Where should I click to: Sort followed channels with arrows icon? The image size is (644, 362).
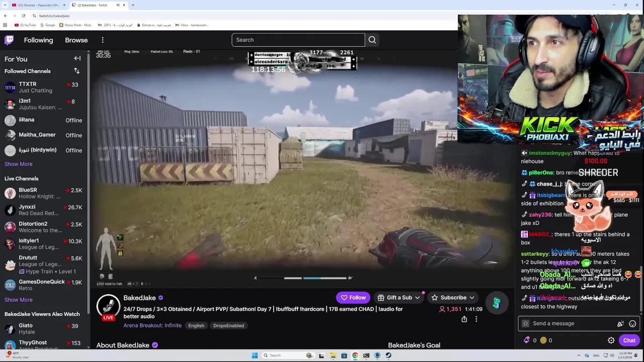pyautogui.click(x=76, y=71)
